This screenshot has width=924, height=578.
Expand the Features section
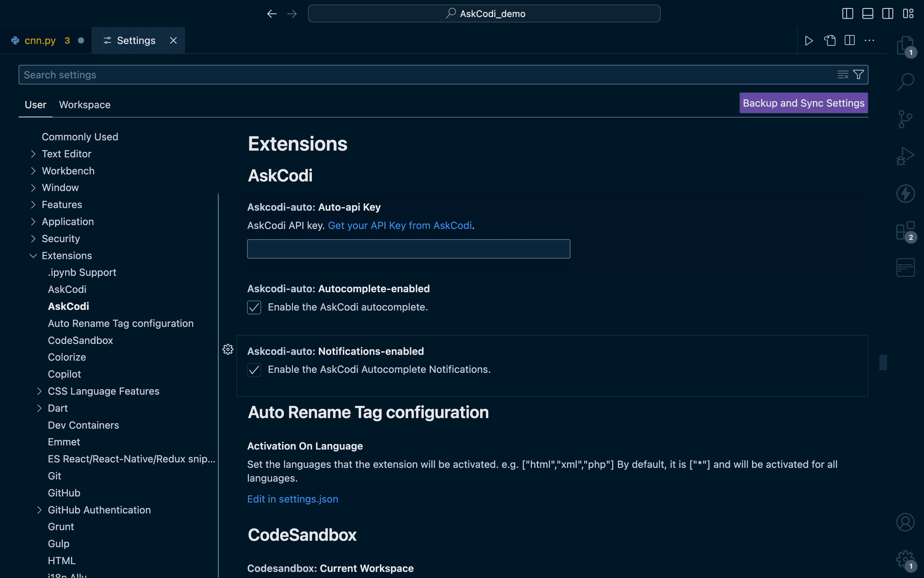pyautogui.click(x=33, y=205)
